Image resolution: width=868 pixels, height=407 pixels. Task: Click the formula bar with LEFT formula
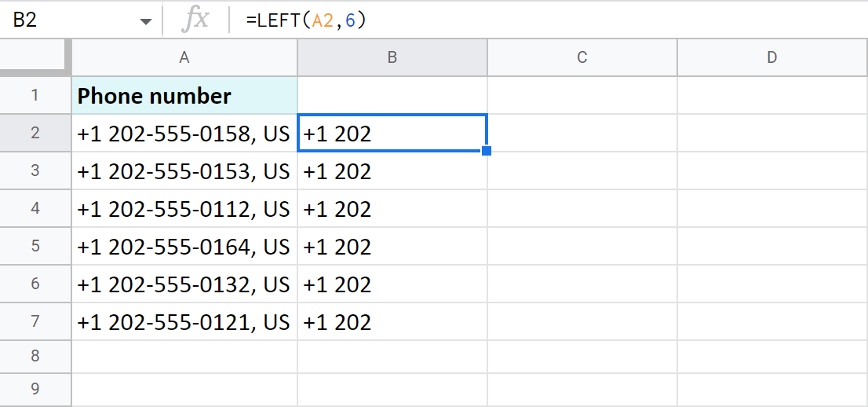point(549,21)
